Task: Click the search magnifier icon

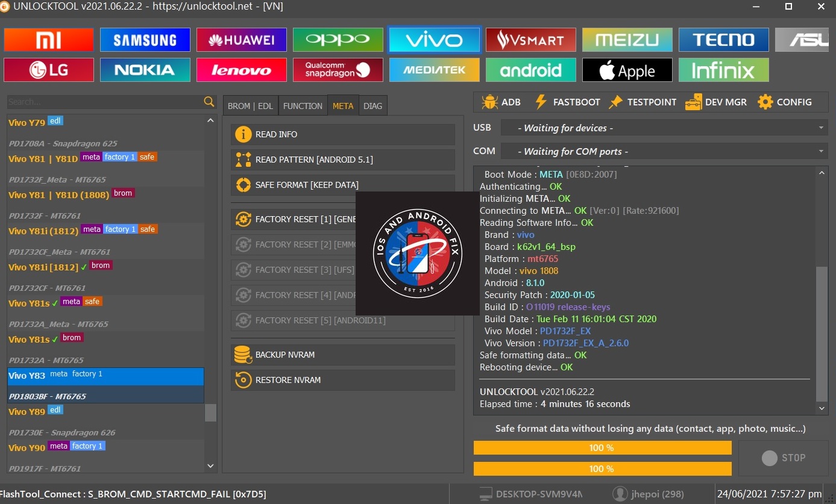Action: [209, 102]
